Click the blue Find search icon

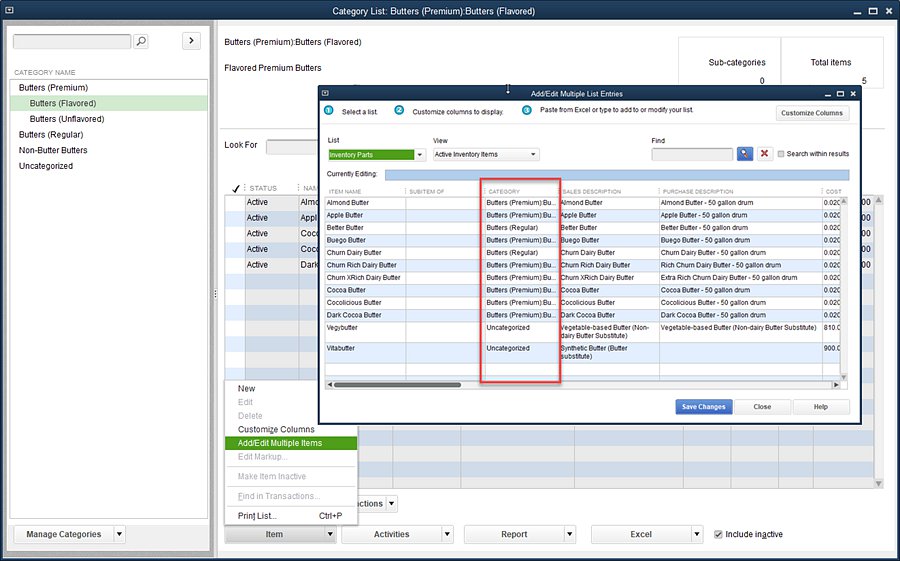click(745, 154)
